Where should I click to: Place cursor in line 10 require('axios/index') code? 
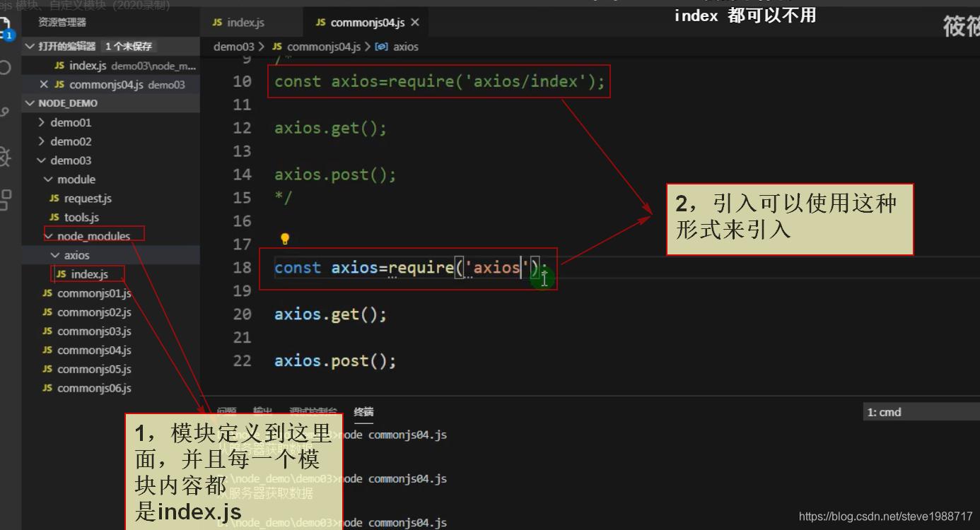pyautogui.click(x=440, y=81)
